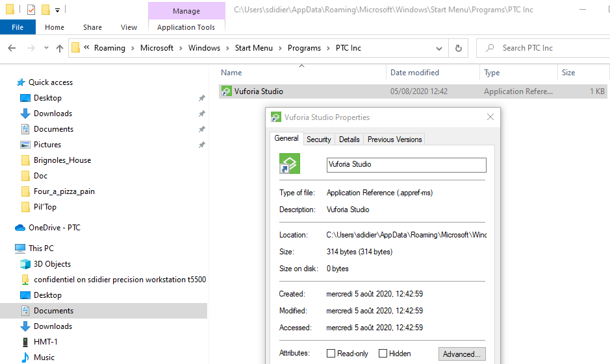Image resolution: width=610 pixels, height=364 pixels.
Task: Open confidentiel on sdidier precision workstation drive
Action: pyautogui.click(x=120, y=279)
